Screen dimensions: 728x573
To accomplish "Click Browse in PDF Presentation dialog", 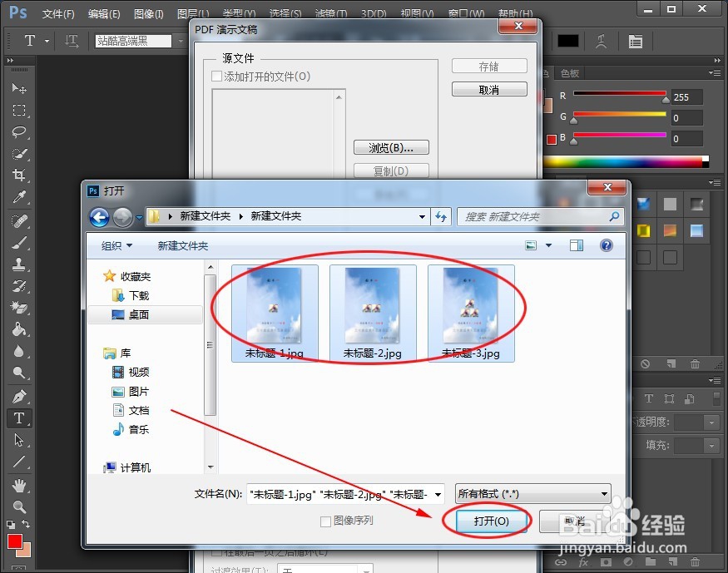I will click(391, 147).
